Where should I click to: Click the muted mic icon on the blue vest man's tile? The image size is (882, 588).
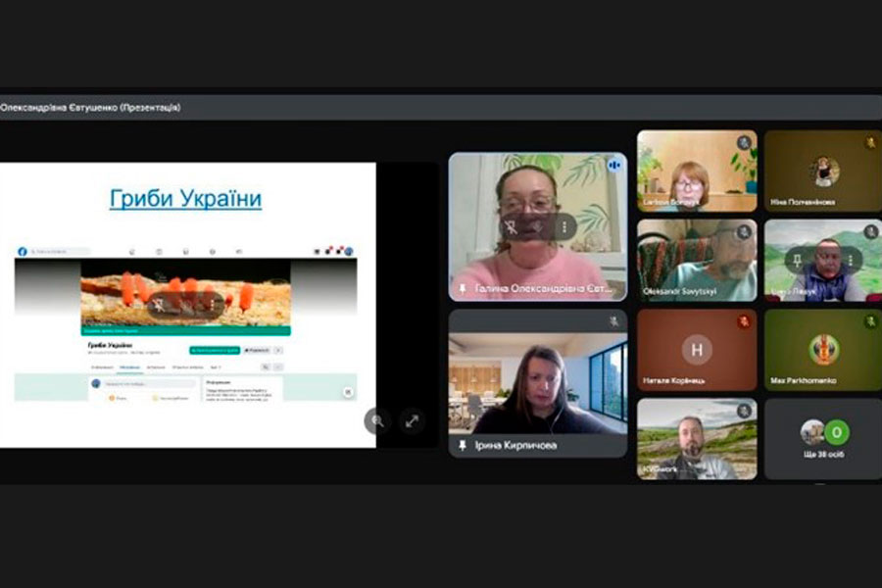pyautogui.click(x=870, y=231)
